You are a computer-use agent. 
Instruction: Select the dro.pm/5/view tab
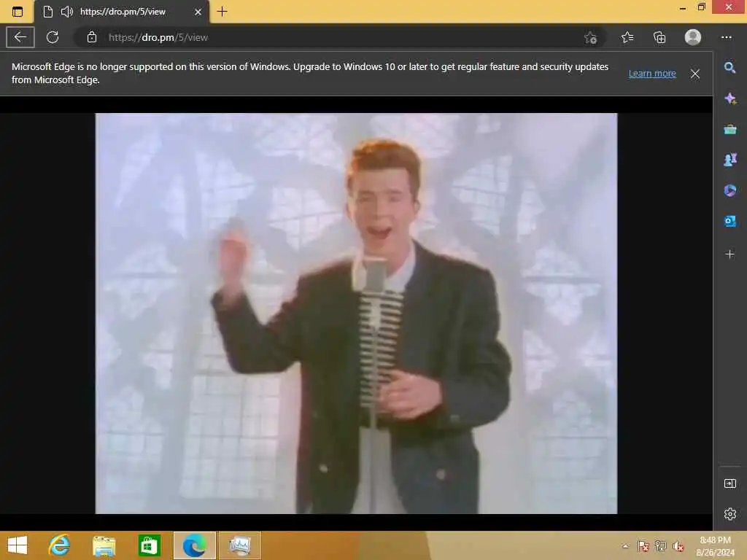122,12
